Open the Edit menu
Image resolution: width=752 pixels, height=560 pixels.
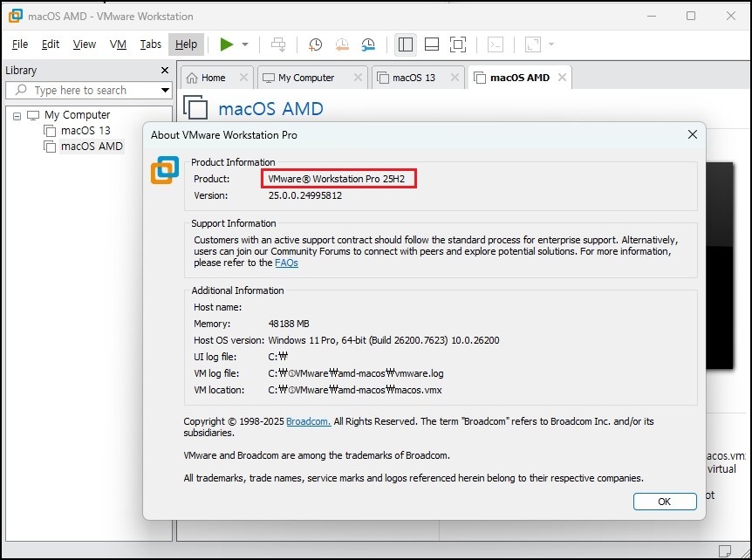click(x=51, y=44)
